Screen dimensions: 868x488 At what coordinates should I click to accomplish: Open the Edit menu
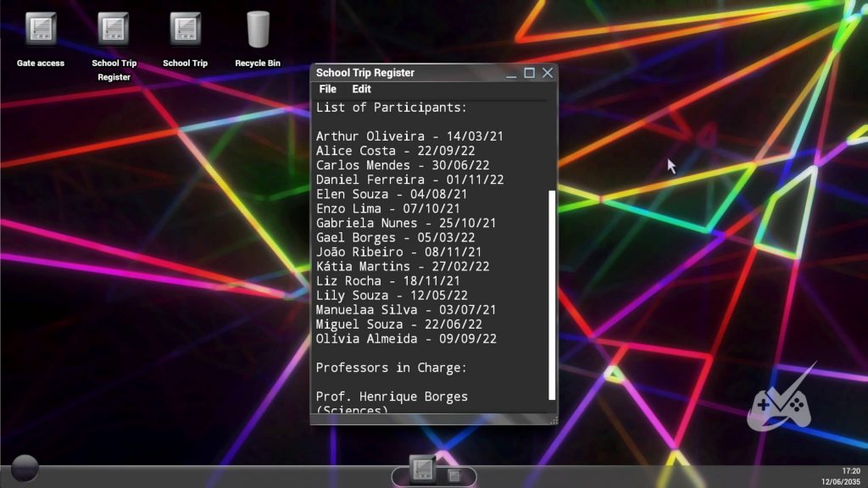(361, 89)
